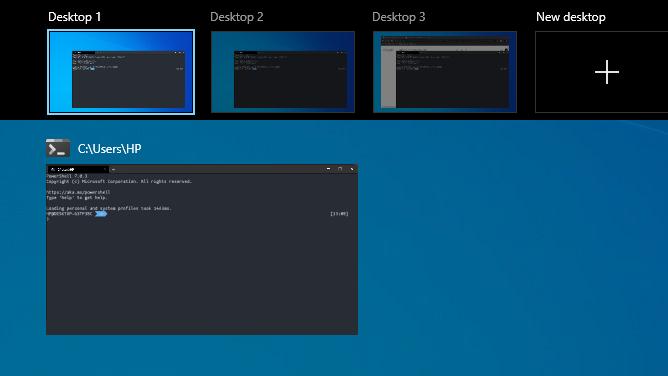Select the terminal tab in the preview window
The height and width of the screenshot is (376, 668).
click(x=78, y=169)
